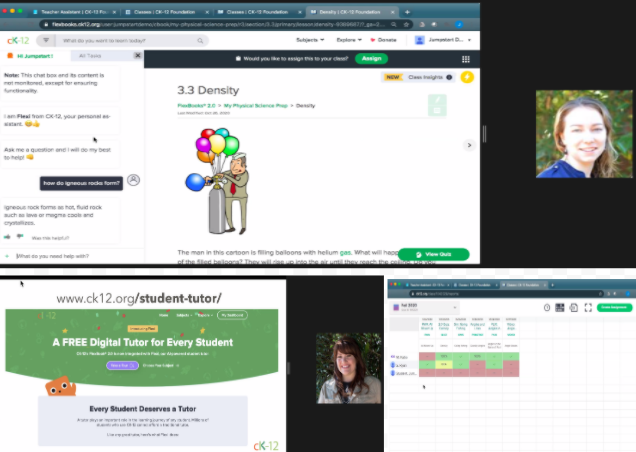This screenshot has height=452, width=636.
Task: Click the thumbs-down icon in chat
Action: click(20, 237)
